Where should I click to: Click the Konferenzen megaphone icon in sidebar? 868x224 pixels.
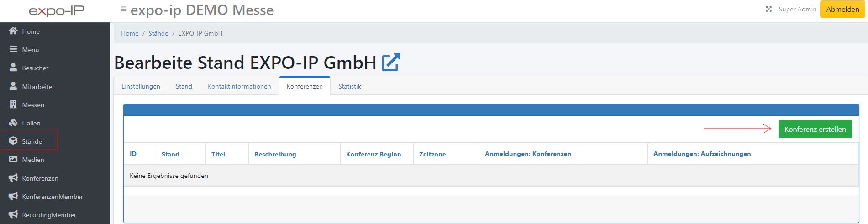[x=13, y=178]
